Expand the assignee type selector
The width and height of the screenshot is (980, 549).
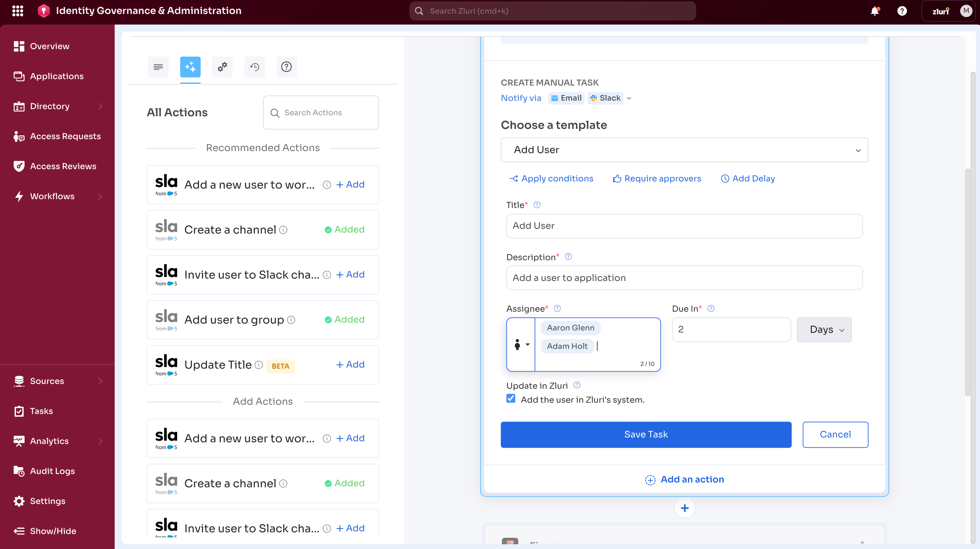point(521,345)
